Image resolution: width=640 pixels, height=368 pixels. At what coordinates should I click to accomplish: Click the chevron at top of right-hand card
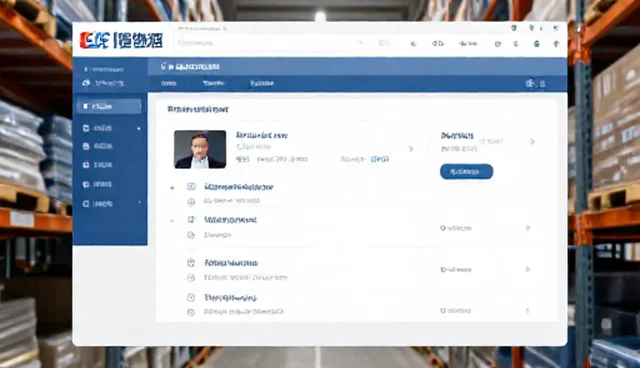pos(532,142)
